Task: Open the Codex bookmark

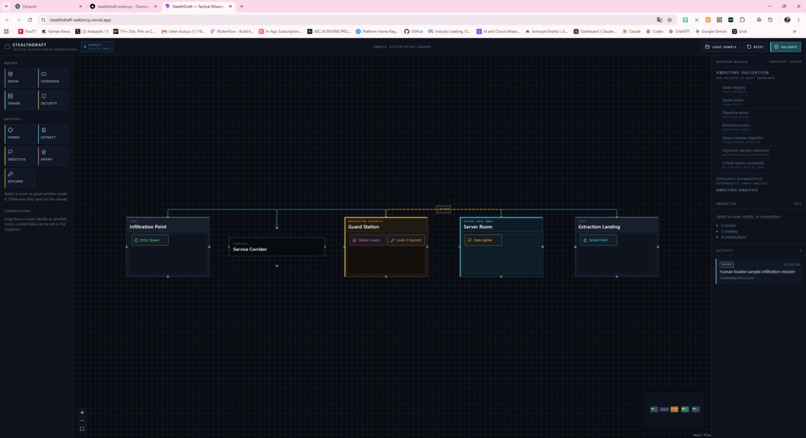Action: tap(654, 31)
